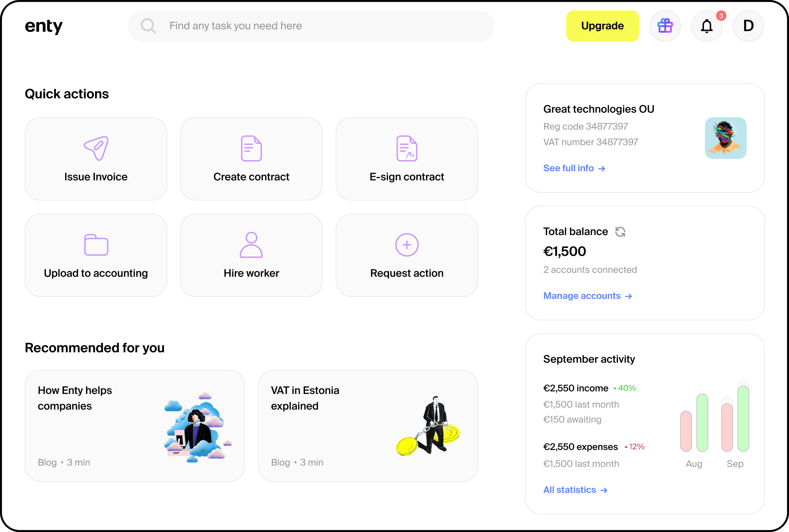Open See full info link

(574, 168)
